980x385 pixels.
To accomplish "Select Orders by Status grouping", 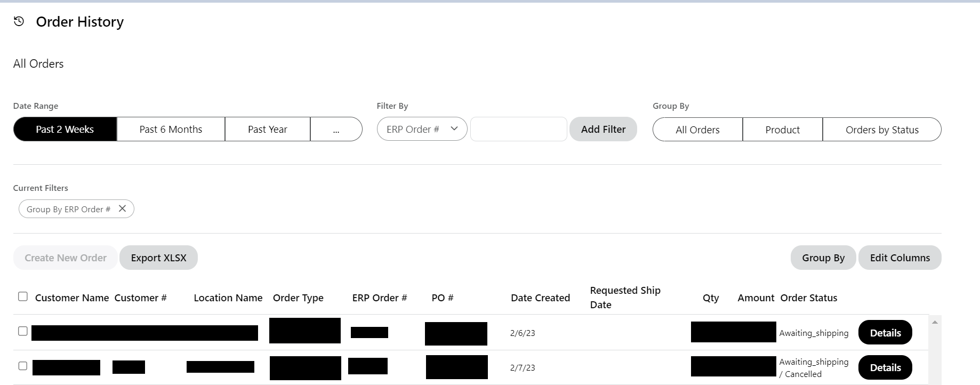I will [x=882, y=130].
